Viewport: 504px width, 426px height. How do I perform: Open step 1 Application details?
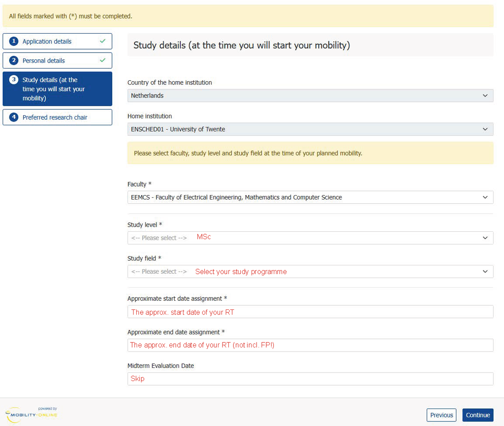coord(57,41)
